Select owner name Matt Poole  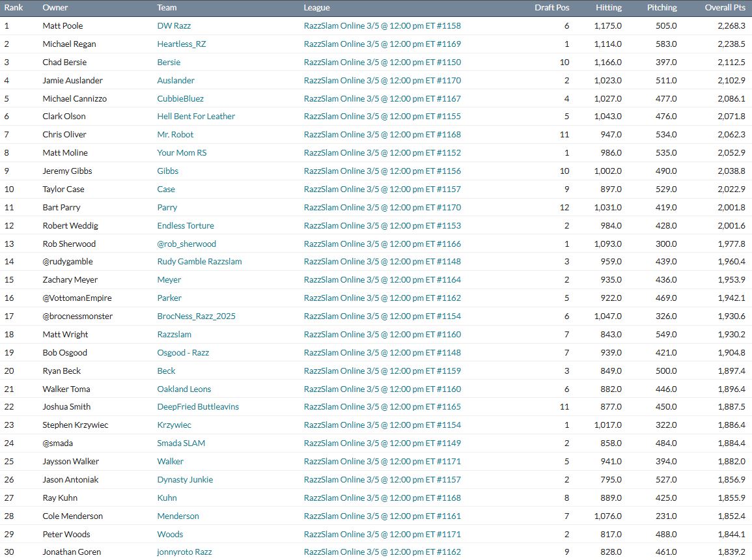click(x=63, y=26)
